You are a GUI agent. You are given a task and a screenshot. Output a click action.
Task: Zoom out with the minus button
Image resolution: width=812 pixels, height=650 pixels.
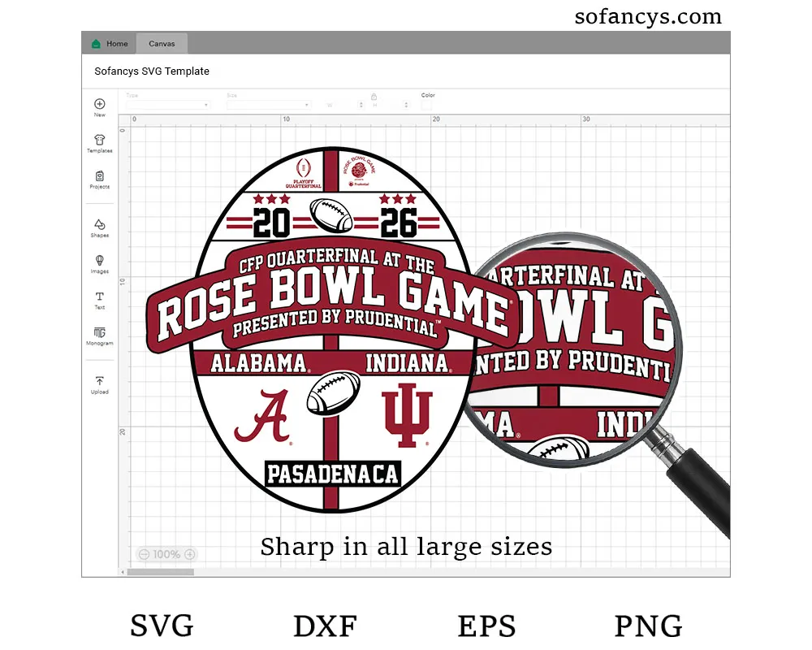(144, 554)
